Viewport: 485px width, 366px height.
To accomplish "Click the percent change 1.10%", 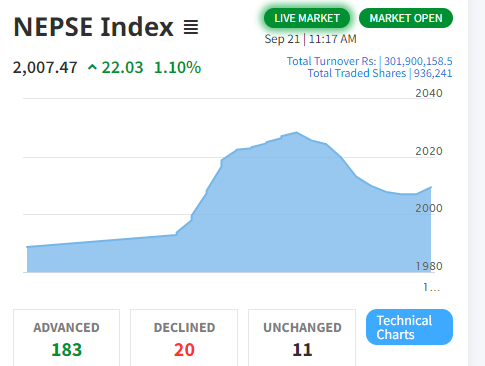I will click(x=177, y=68).
